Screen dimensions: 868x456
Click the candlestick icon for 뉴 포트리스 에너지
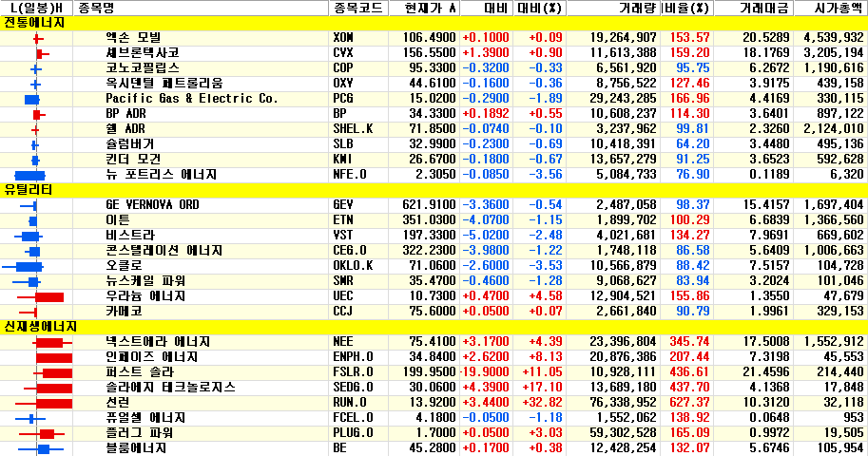29,176
